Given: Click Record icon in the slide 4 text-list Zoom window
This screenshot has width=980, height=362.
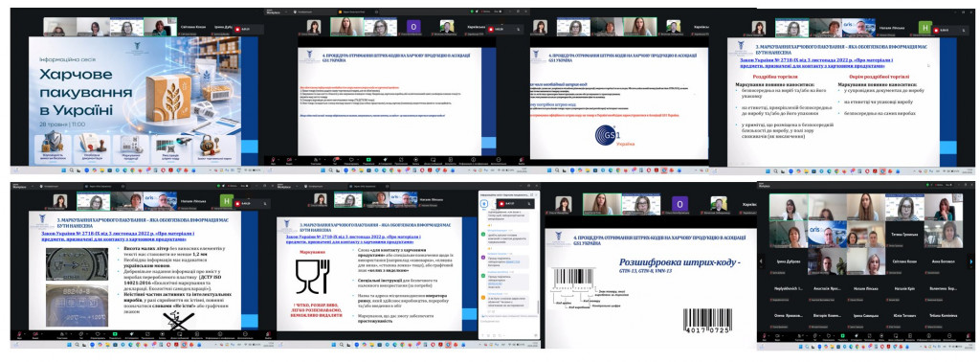Looking at the screenshot, I should point(415,159).
